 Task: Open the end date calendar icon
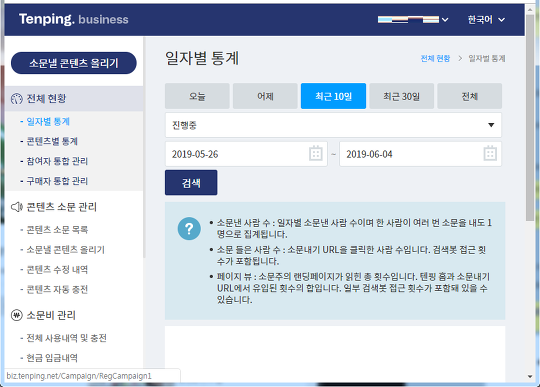point(490,154)
